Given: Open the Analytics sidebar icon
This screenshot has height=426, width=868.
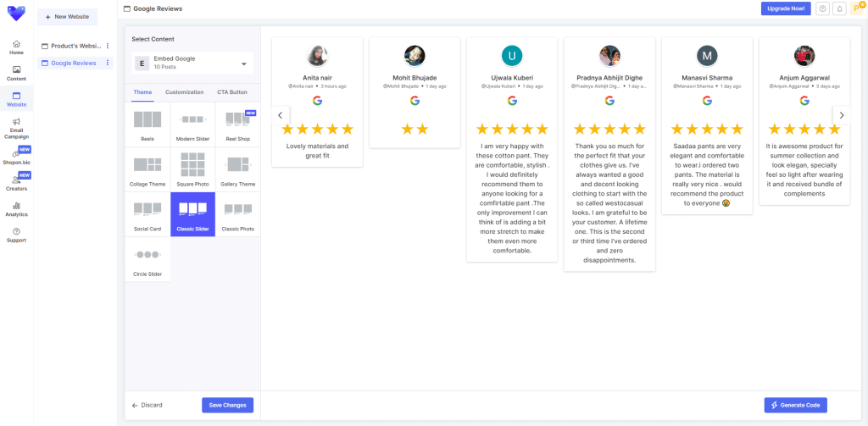Looking at the screenshot, I should (x=16, y=208).
